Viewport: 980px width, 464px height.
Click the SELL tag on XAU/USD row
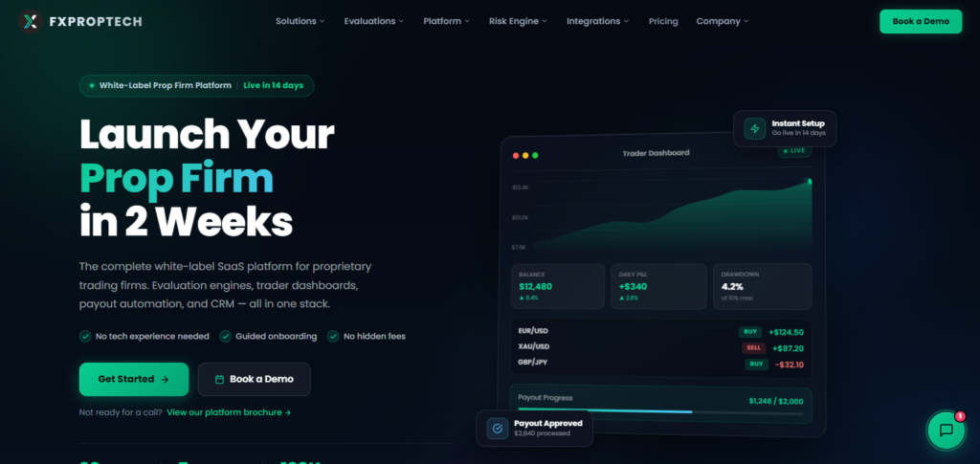754,348
